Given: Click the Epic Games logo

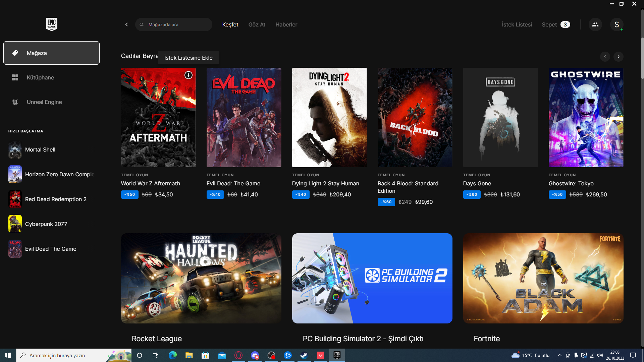Looking at the screenshot, I should (x=51, y=24).
